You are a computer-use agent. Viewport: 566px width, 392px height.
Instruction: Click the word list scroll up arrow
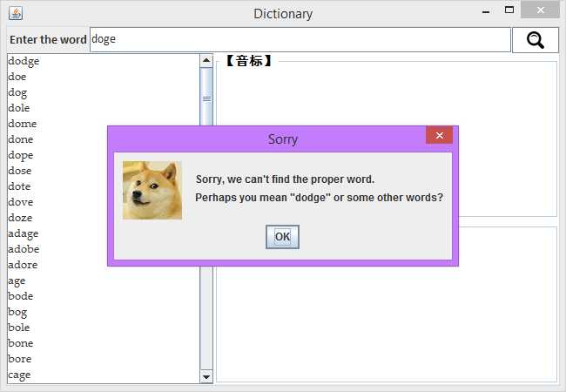pos(206,60)
